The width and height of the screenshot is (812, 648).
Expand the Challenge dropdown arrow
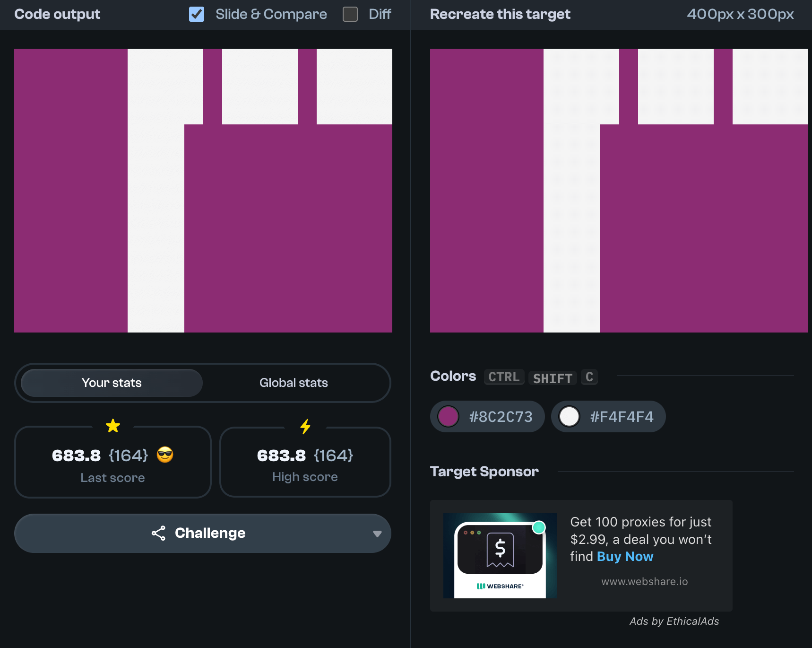click(x=377, y=534)
